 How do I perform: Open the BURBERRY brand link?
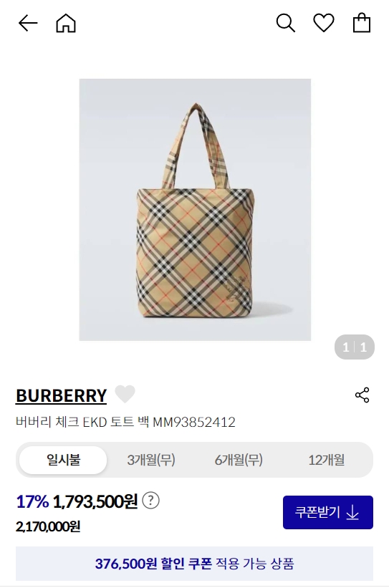click(61, 395)
